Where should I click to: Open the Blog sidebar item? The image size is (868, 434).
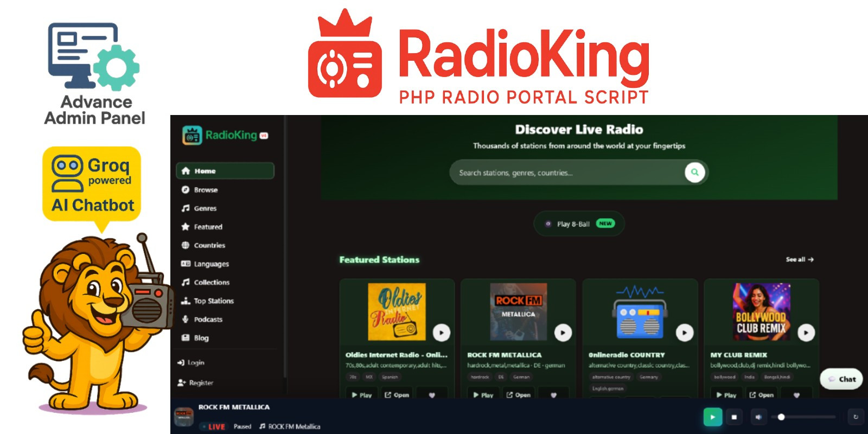point(195,337)
